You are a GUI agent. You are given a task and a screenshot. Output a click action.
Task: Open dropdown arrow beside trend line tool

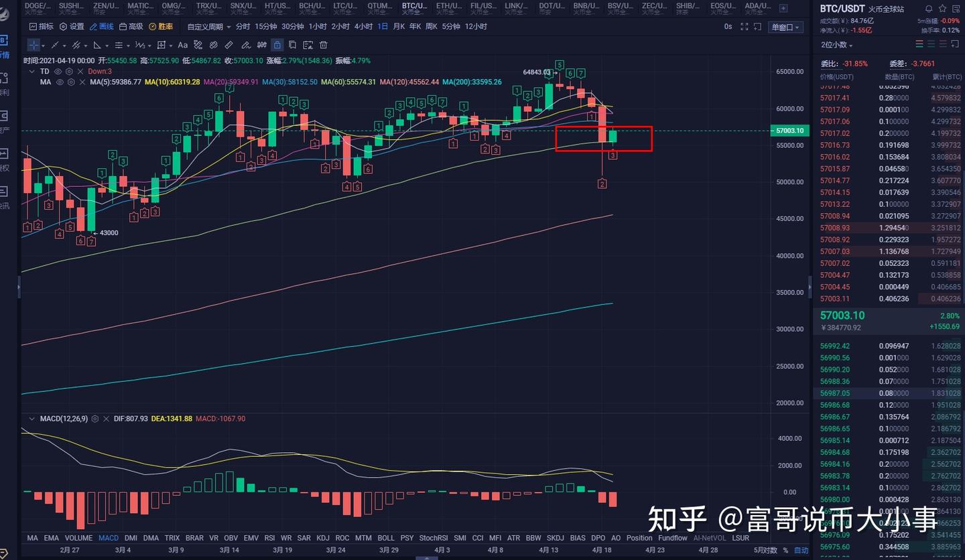pyautogui.click(x=64, y=46)
